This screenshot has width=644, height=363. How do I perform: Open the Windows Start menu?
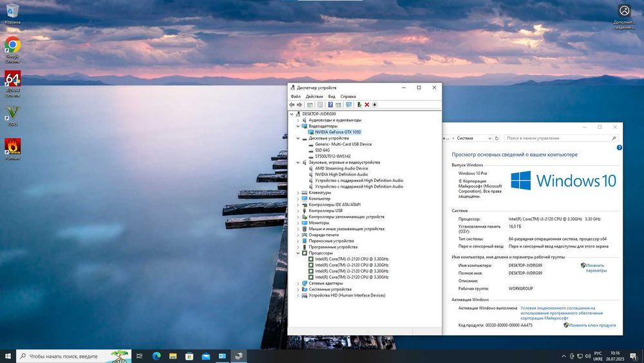coord(8,356)
